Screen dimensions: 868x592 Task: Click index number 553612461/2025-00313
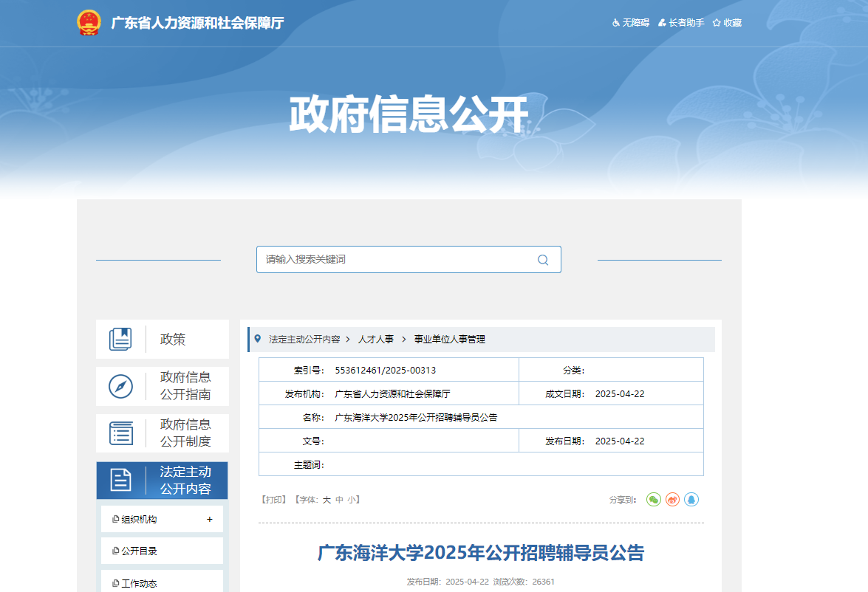(386, 370)
